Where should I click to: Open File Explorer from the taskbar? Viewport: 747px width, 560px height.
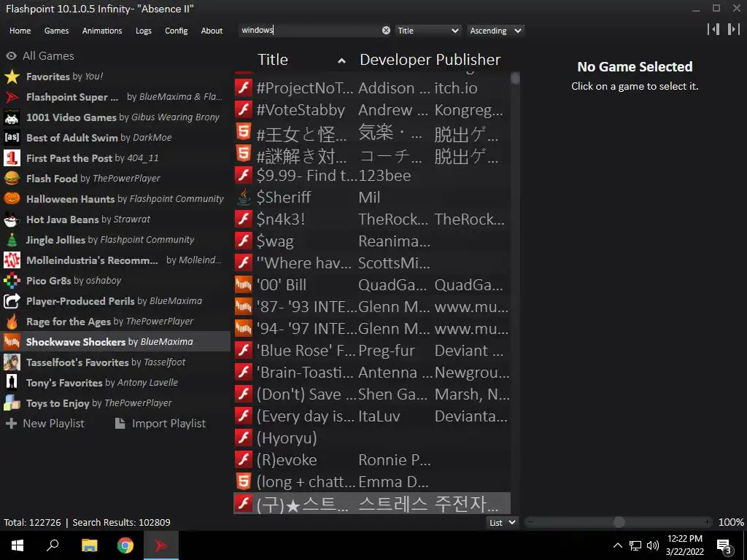coord(89,545)
